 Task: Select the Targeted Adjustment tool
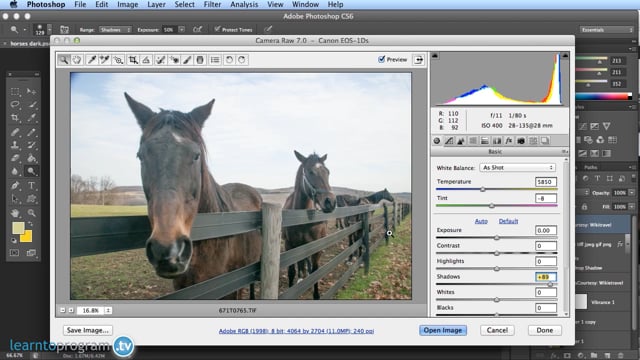(x=118, y=60)
